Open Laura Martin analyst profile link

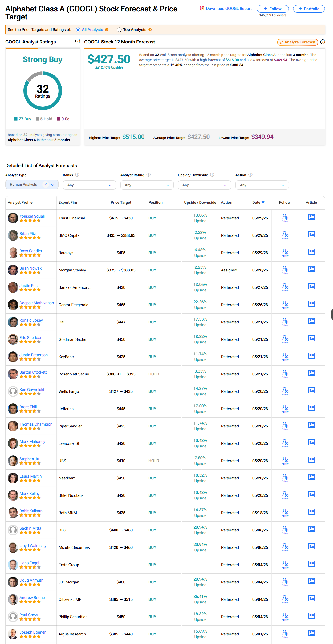click(x=30, y=476)
